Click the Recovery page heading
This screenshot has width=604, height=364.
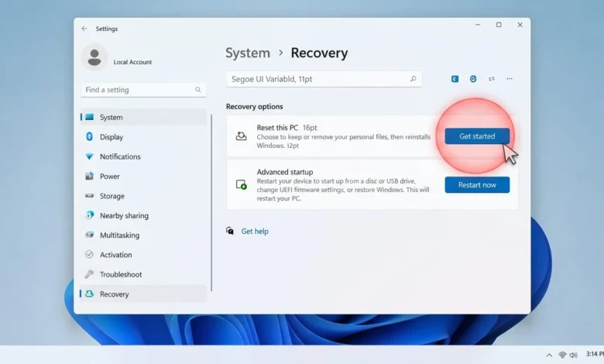[319, 53]
